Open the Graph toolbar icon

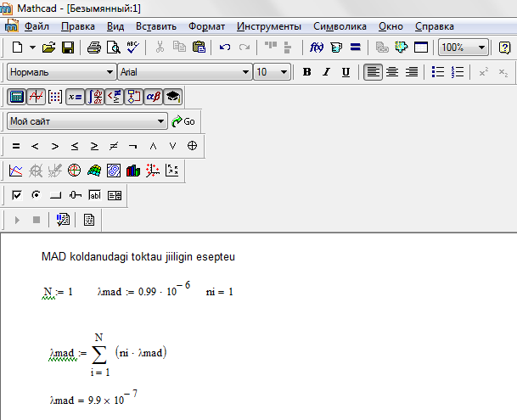point(36,97)
